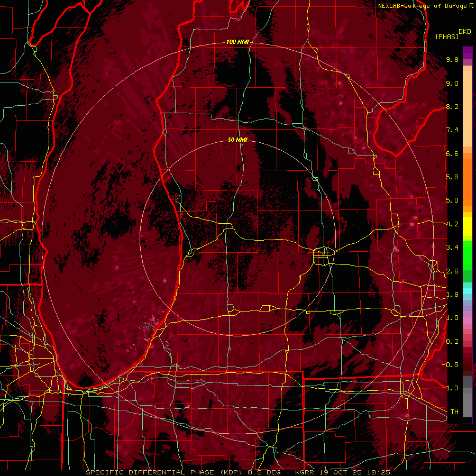Screen dimensions: 476x476
Task: Click the bottom product title caption text
Action: click(238, 472)
